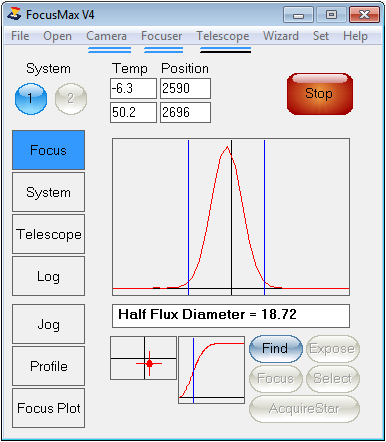Click the Find star button

(x=276, y=349)
